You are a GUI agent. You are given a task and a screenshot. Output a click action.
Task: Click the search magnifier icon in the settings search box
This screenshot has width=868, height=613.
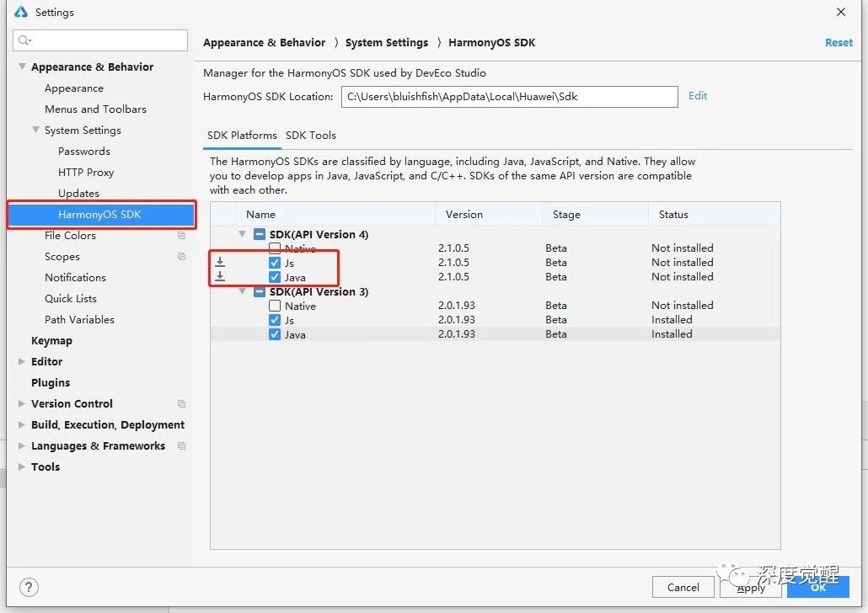pyautogui.click(x=24, y=40)
